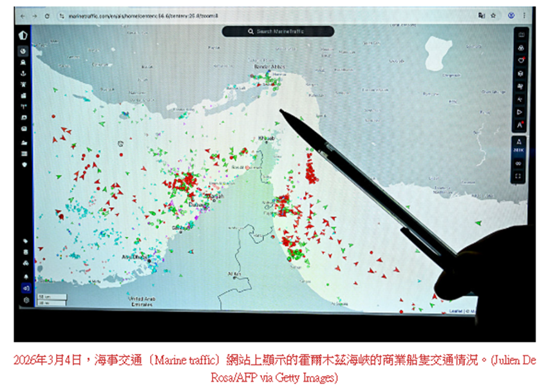
Task: Open the browser three-dot menu
Action: (x=525, y=15)
